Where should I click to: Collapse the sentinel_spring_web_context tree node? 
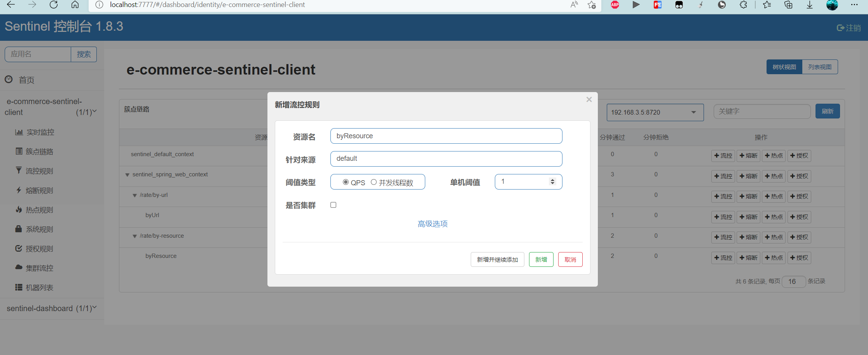tap(127, 175)
